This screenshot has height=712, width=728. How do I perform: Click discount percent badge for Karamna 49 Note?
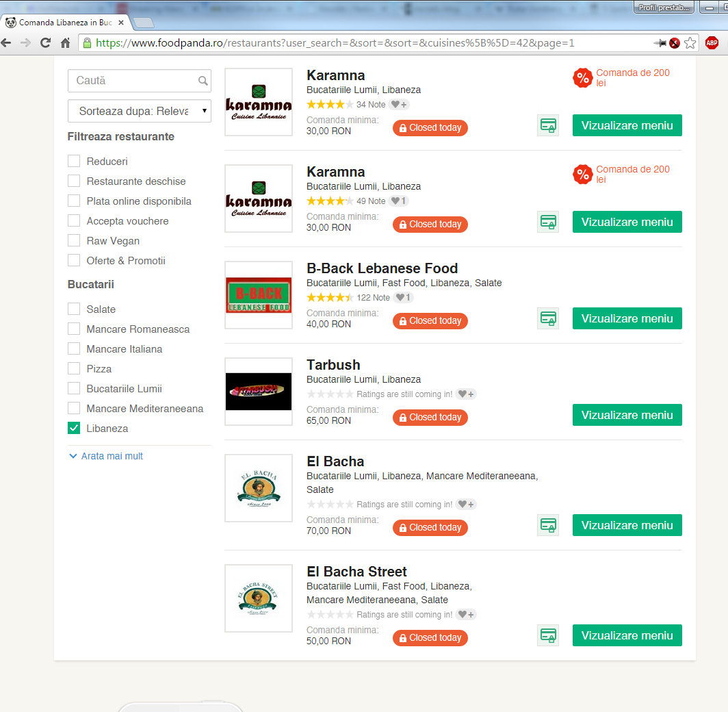[x=583, y=175]
